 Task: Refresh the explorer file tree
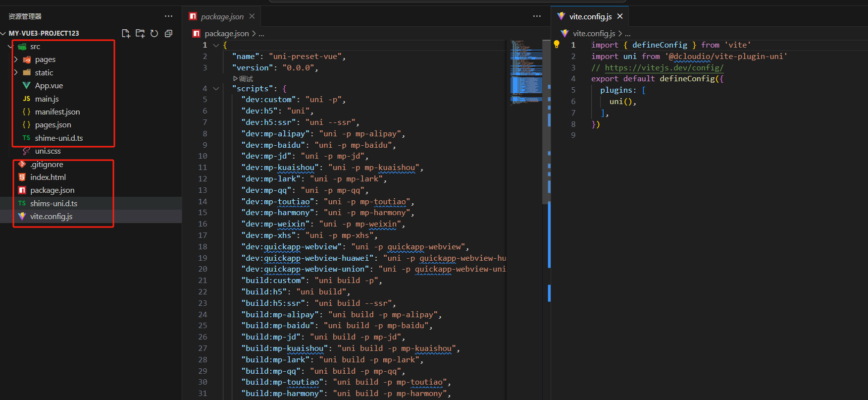tap(154, 33)
